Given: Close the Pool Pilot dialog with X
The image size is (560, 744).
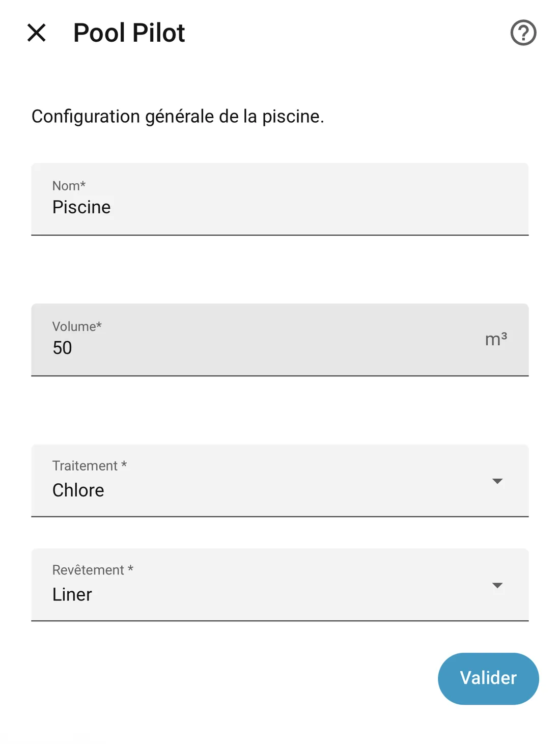Looking at the screenshot, I should (x=37, y=33).
